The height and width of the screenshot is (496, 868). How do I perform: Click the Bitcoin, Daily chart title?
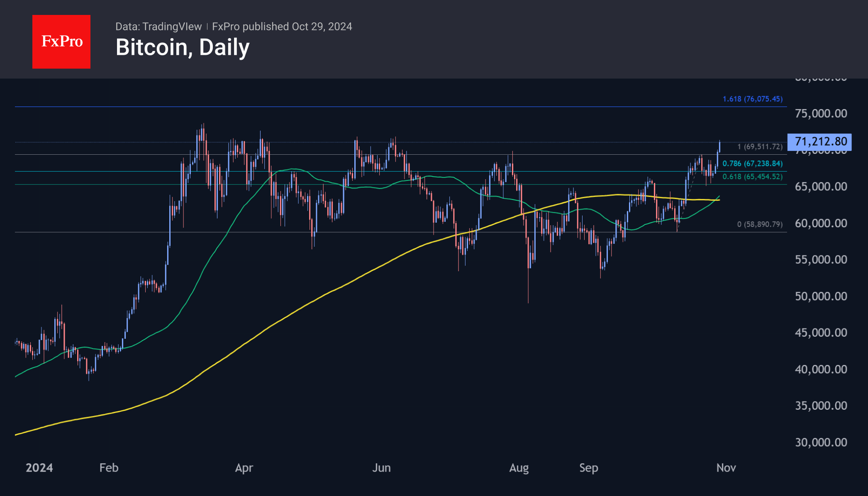click(x=183, y=47)
